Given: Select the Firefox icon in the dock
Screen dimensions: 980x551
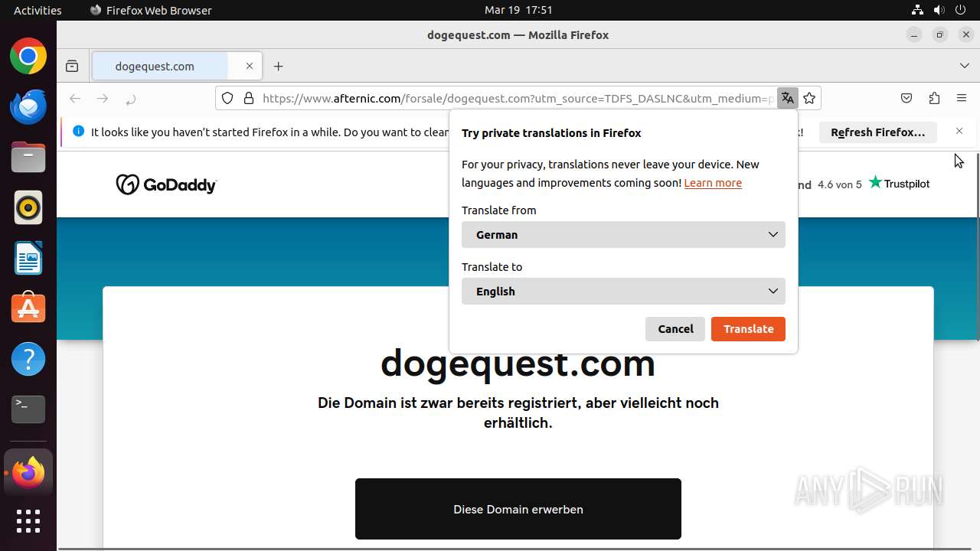Looking at the screenshot, I should (x=28, y=473).
